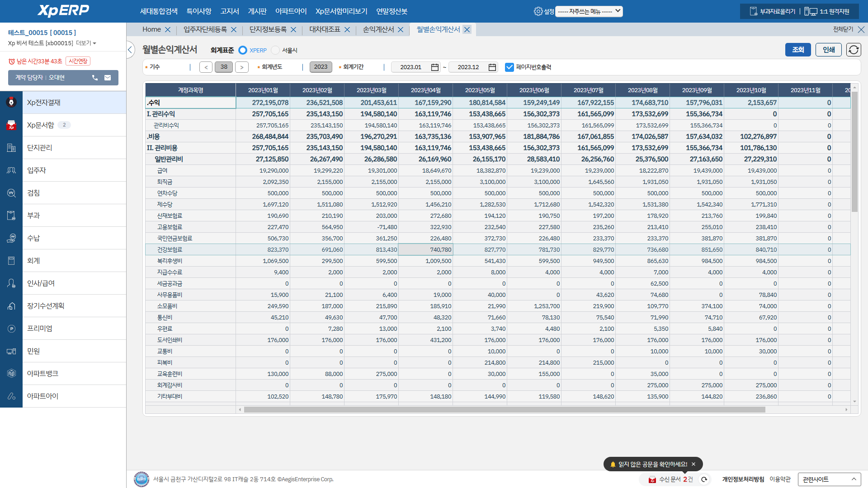Screen dimensions: 868x488
Task: Expand the 관련사이트 dropdown
Action: click(x=829, y=479)
